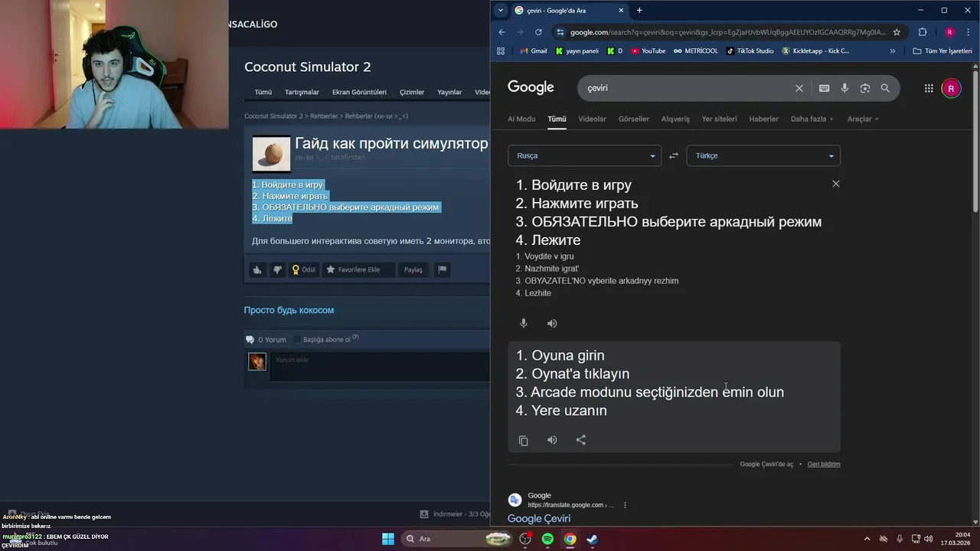The height and width of the screenshot is (551, 980).
Task: Bookmark this page with the star icon
Action: 897,32
